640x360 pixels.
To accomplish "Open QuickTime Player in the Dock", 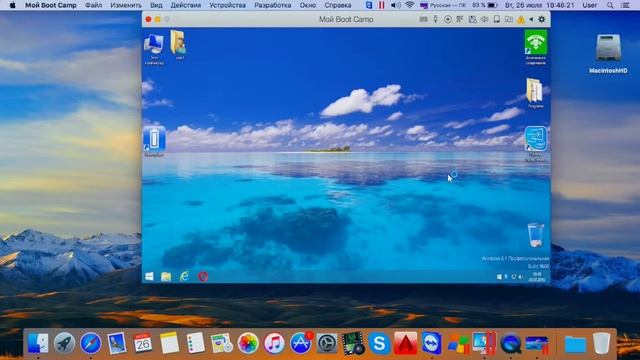I will click(511, 343).
